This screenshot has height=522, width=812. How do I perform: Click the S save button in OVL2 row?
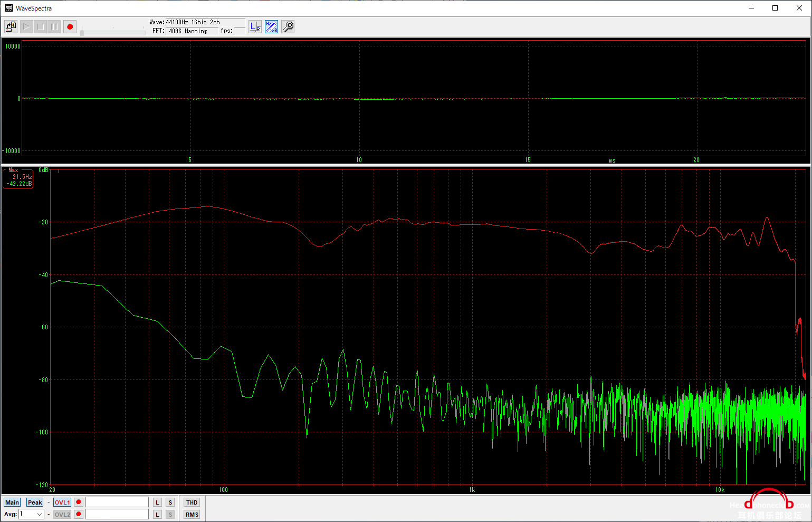(x=170, y=515)
